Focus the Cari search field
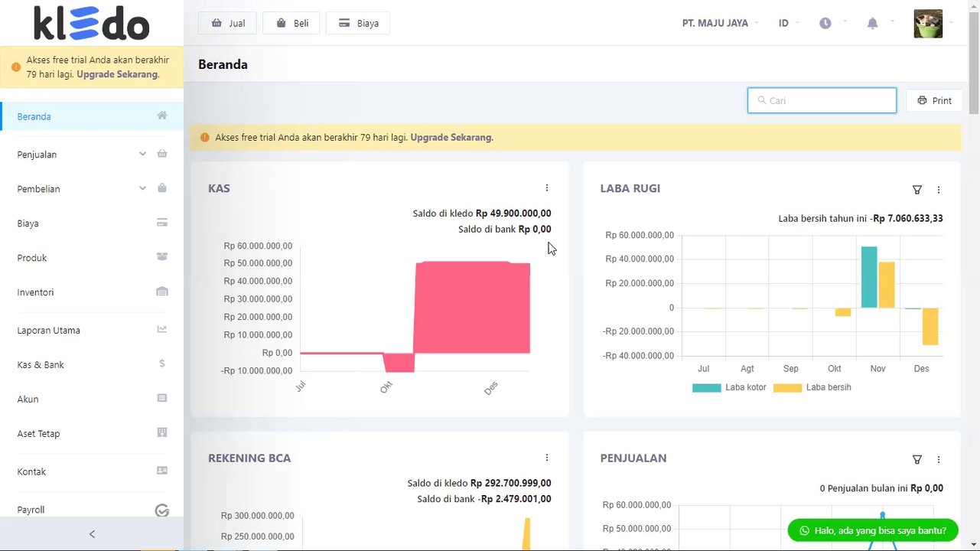The image size is (980, 551). point(822,100)
